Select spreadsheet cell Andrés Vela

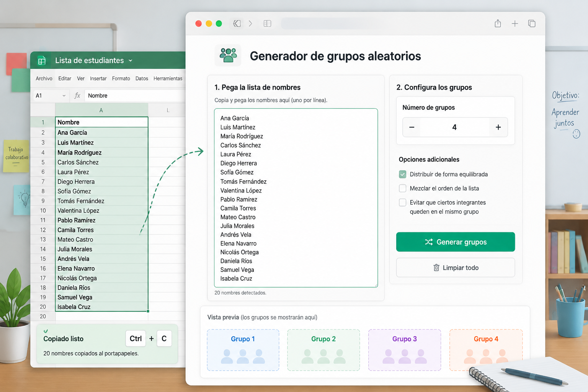point(101,258)
